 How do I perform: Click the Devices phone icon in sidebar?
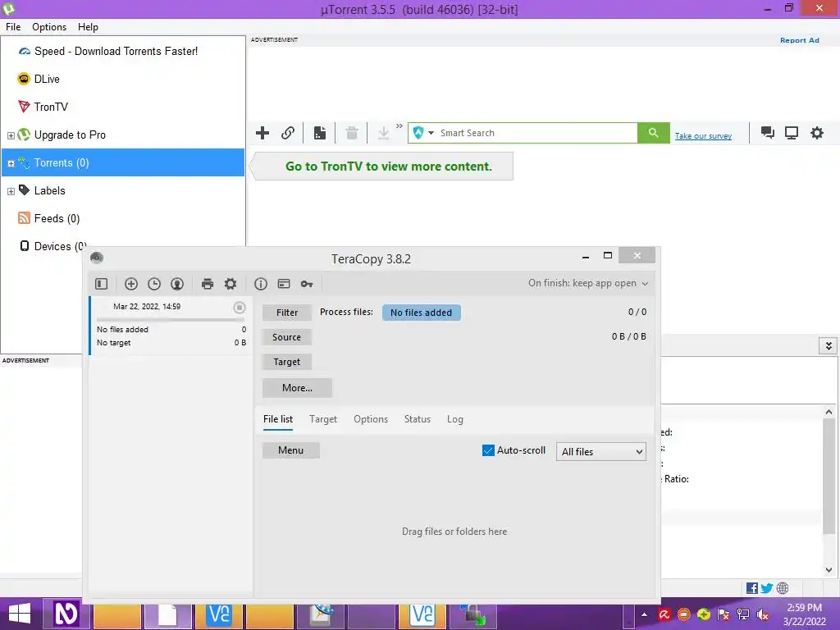coord(24,246)
